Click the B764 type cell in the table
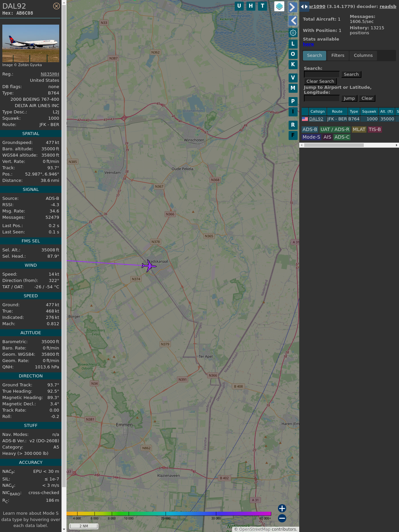Viewport: 399px width, 532px height. (354, 119)
